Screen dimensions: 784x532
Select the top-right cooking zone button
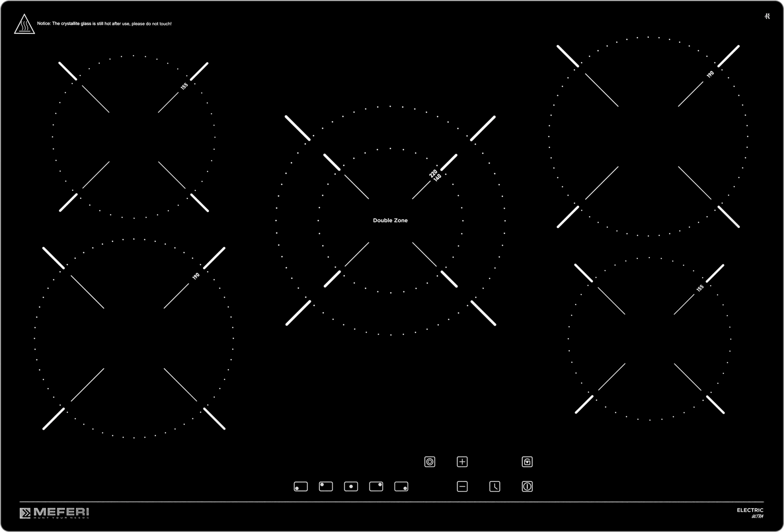pos(376,487)
